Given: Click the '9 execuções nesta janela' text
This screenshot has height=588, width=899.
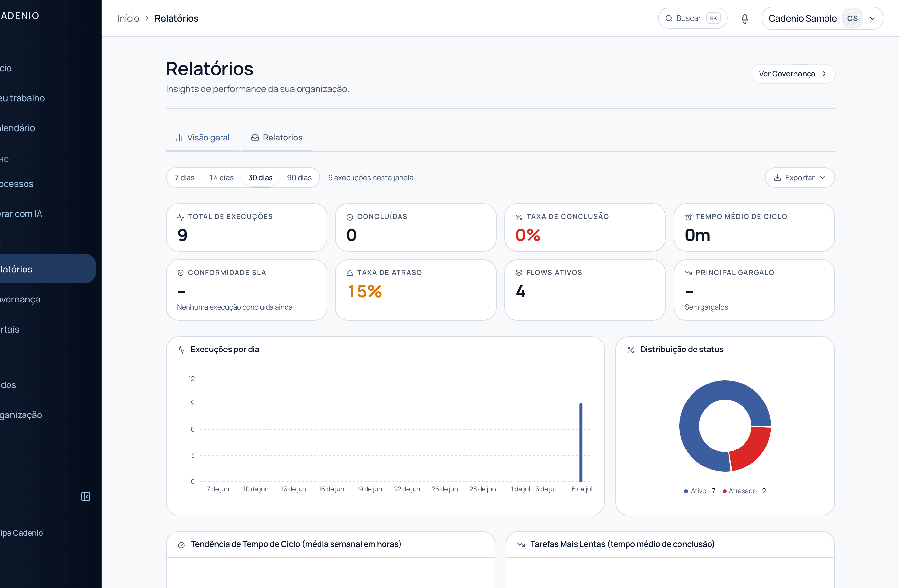Looking at the screenshot, I should [370, 178].
